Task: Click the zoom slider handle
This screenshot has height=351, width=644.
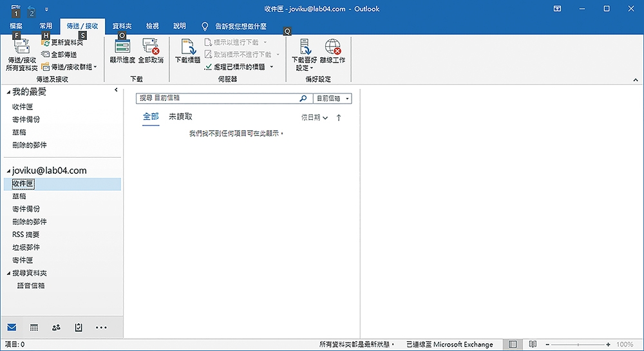Action: (x=578, y=345)
